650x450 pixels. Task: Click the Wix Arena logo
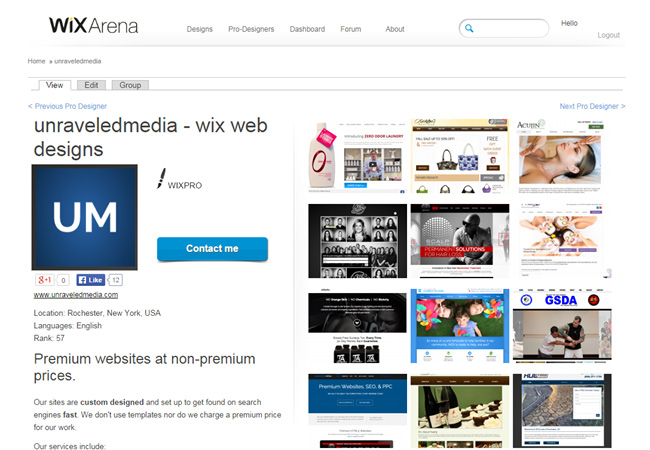pyautogui.click(x=94, y=26)
